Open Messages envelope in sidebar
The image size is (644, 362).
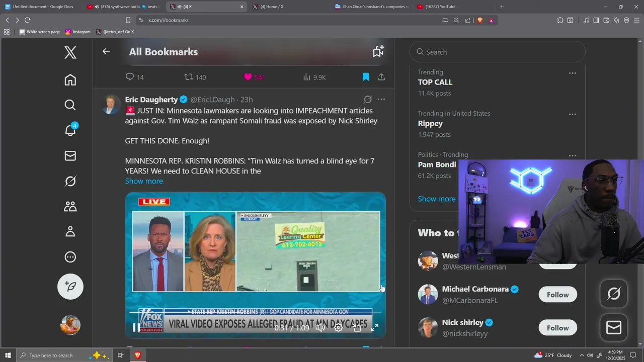(x=70, y=156)
